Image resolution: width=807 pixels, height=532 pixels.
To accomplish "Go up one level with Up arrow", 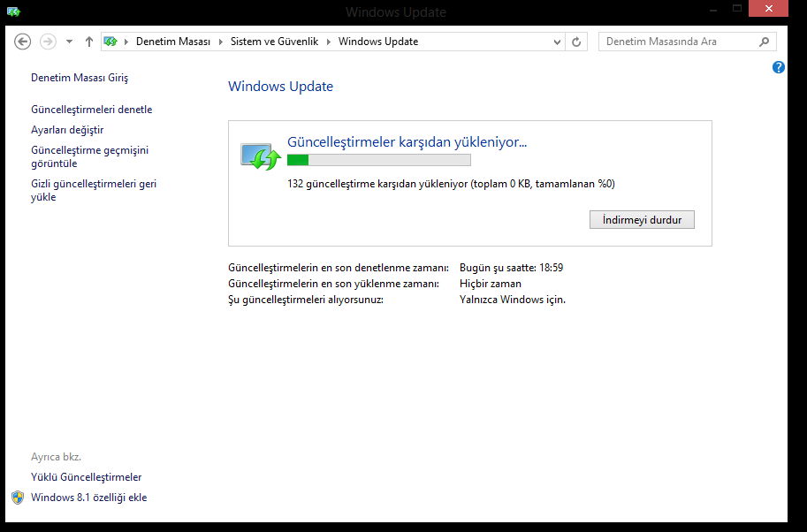I will tap(89, 42).
